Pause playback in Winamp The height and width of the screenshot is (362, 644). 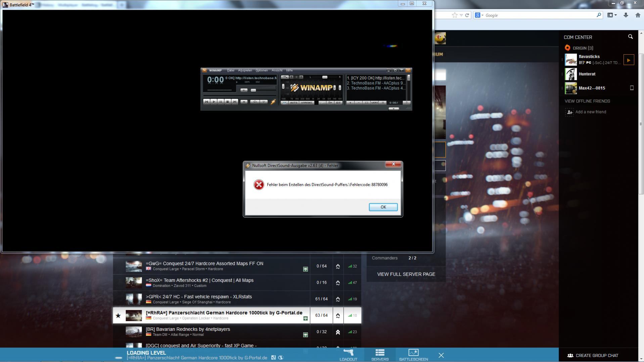[221, 102]
